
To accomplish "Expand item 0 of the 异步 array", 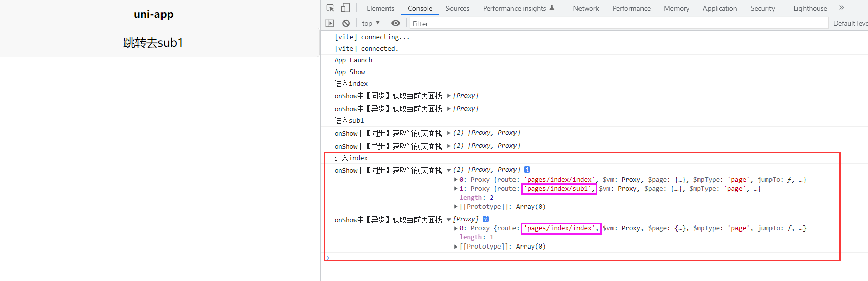I will (456, 228).
